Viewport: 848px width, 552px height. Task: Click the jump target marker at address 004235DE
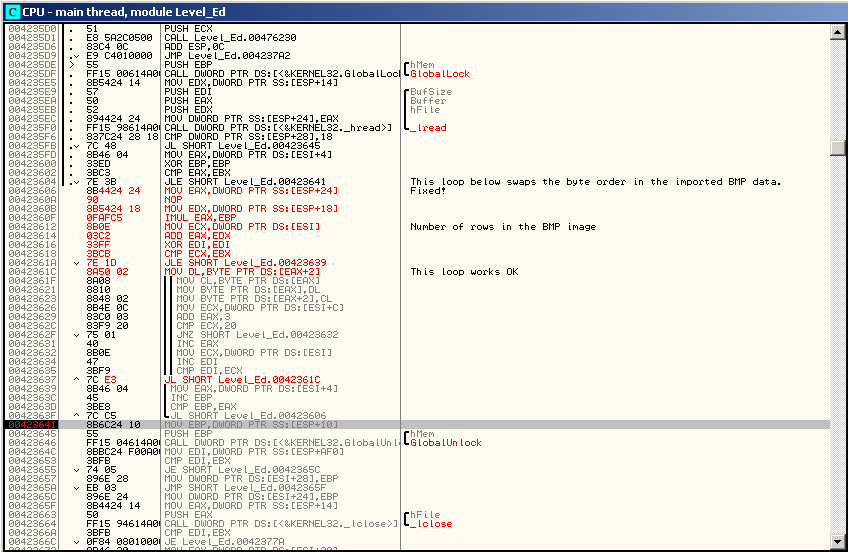tap(69, 65)
